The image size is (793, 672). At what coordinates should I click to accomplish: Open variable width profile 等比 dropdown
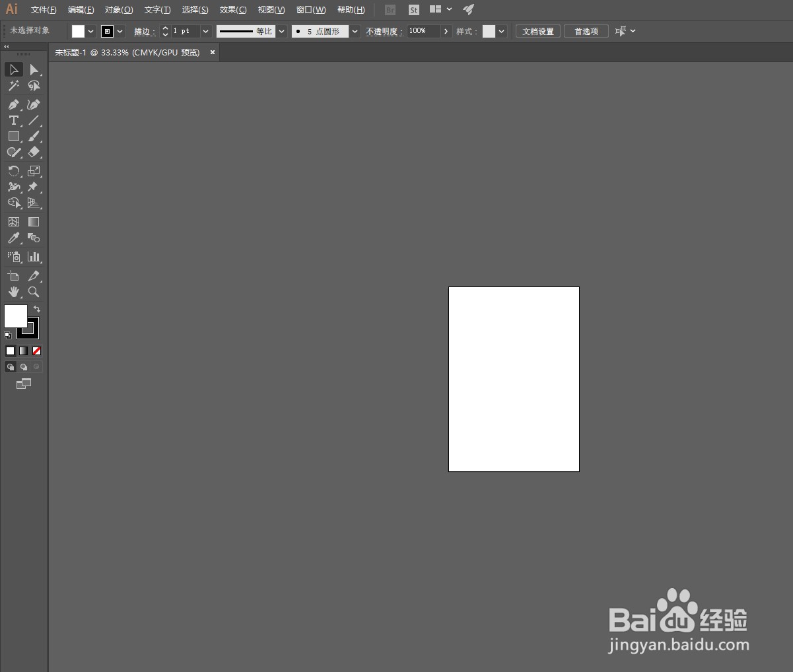pyautogui.click(x=282, y=31)
